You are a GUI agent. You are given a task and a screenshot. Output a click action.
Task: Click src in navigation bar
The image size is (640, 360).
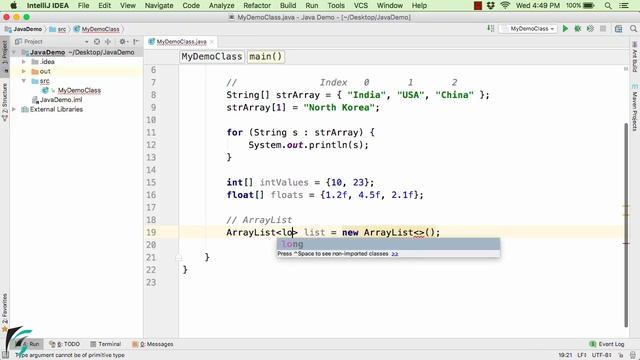[x=58, y=29]
